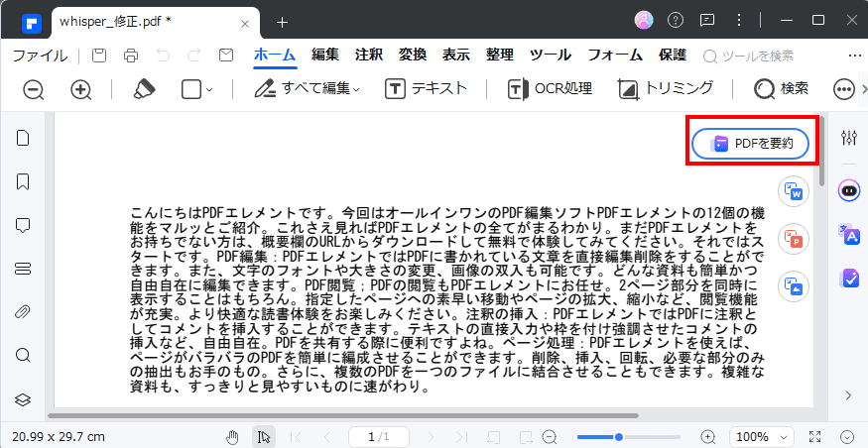Click the email envelope icon
Screen dimensions: 868x448
[x=225, y=56]
